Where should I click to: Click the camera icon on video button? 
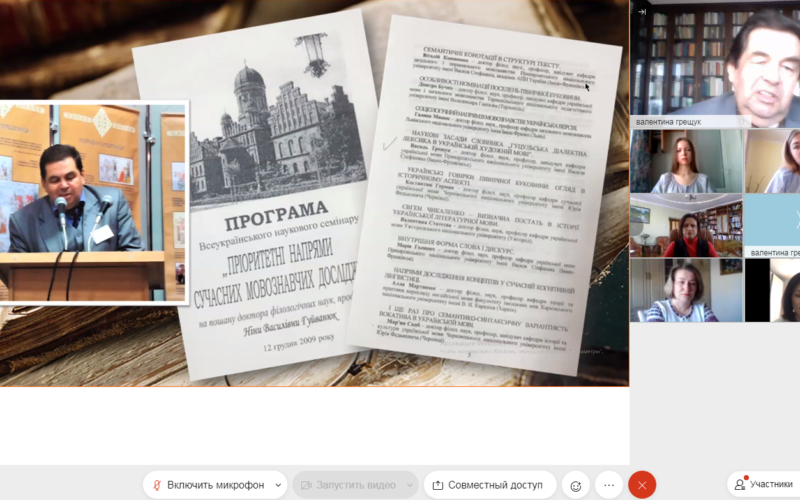tap(304, 485)
